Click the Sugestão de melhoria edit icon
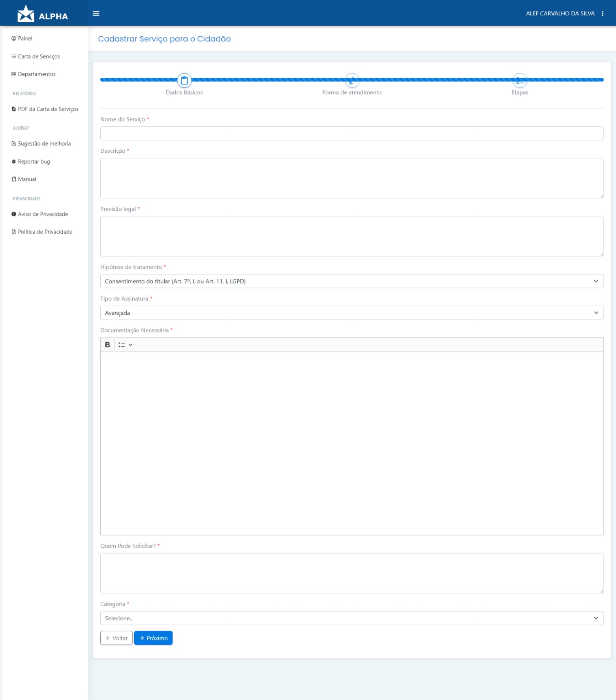616x700 pixels. 14,144
